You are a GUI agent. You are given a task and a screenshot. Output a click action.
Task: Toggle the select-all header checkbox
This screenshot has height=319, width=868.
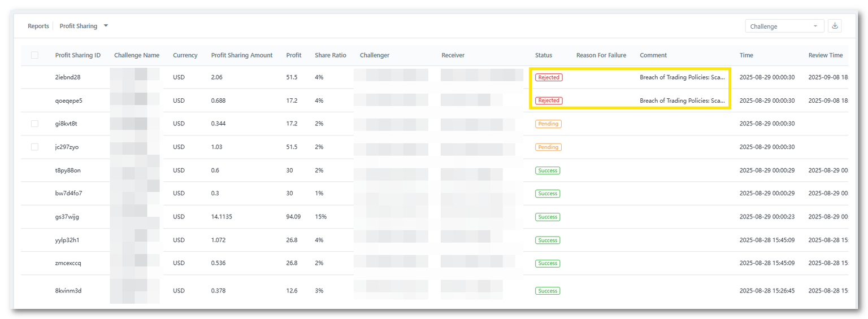click(x=35, y=55)
